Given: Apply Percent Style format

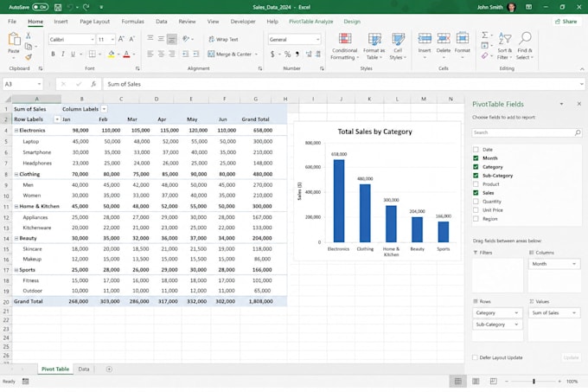Looking at the screenshot, I should 287,54.
